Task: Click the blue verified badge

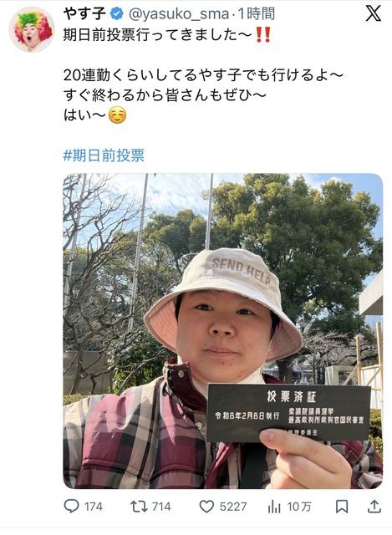Action: click(117, 14)
